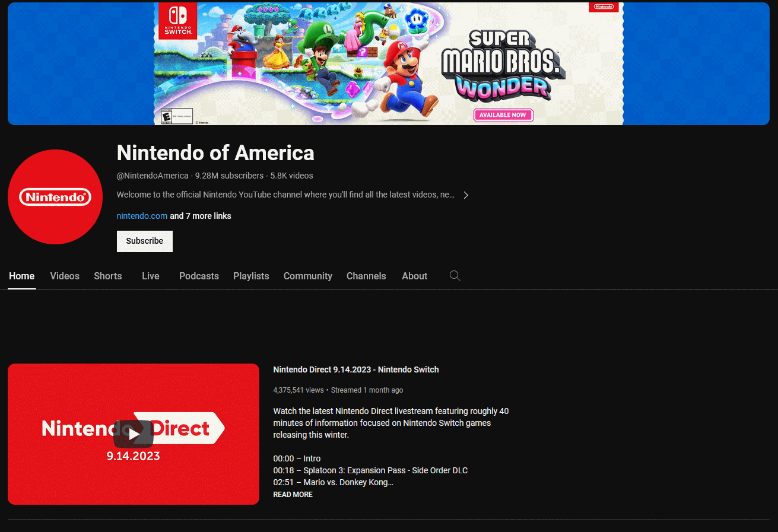Expand the channel description chevron
778x532 pixels.
pyautogui.click(x=466, y=195)
